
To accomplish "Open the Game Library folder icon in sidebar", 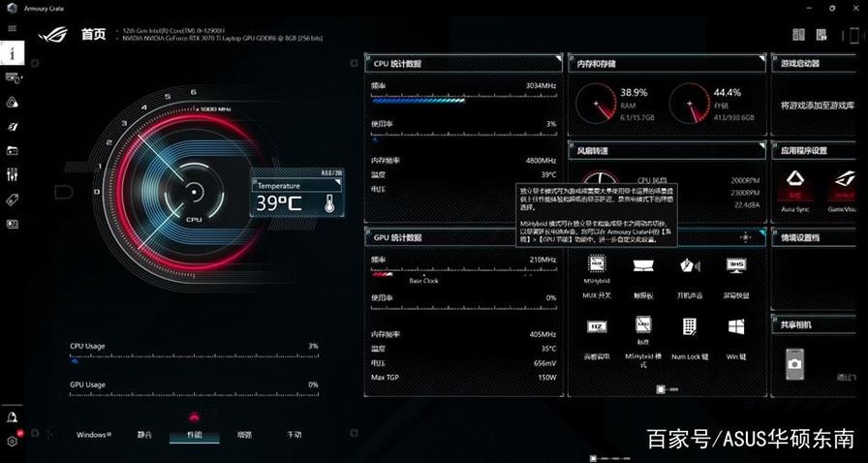I will [13, 150].
